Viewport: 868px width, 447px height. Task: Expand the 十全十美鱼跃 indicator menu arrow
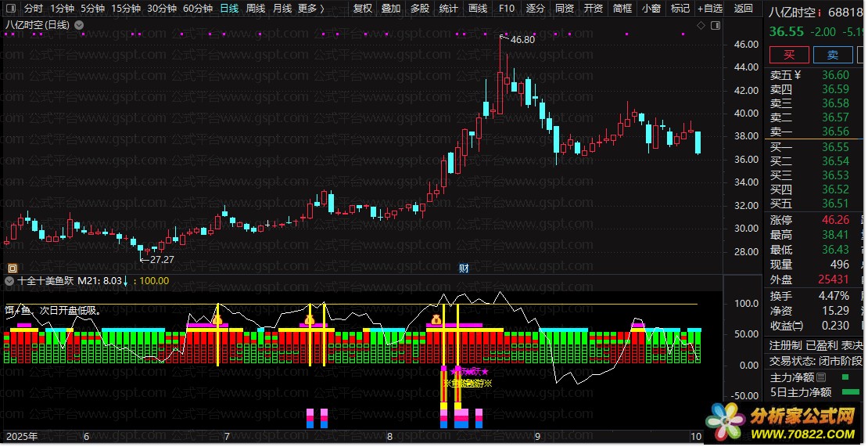coord(9,281)
